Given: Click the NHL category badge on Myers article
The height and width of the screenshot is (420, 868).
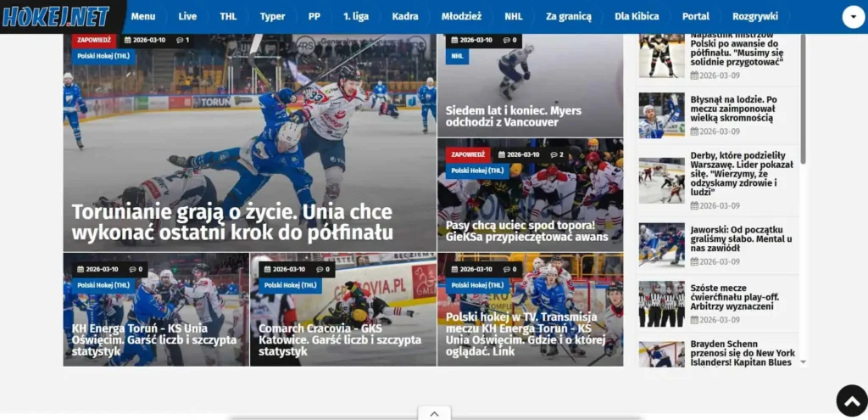Looking at the screenshot, I should [x=458, y=56].
